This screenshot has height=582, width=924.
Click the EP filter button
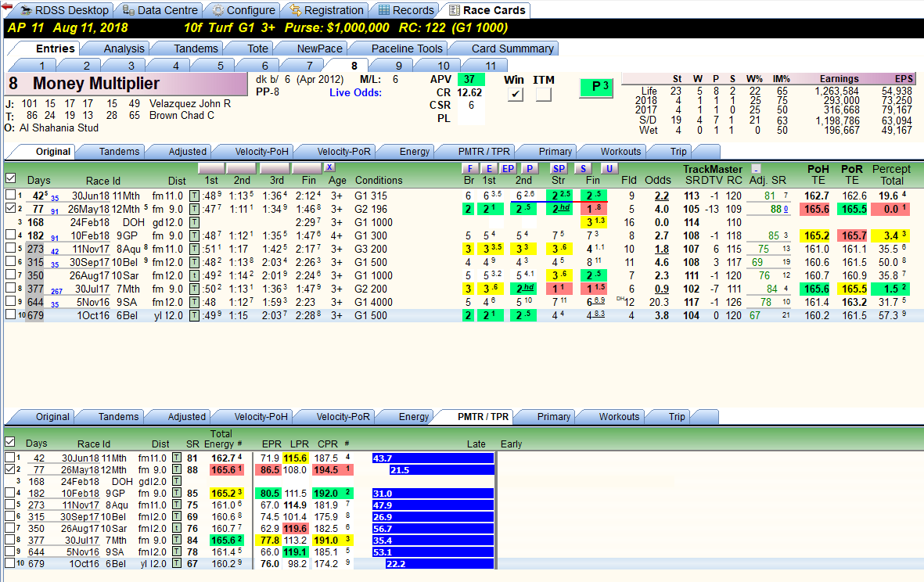[x=508, y=168]
